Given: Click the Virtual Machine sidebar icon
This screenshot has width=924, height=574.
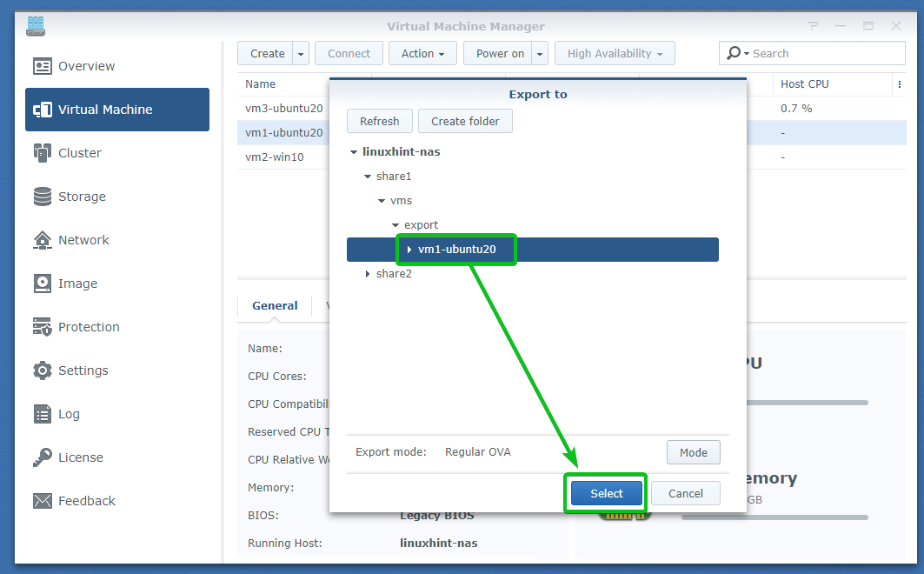Looking at the screenshot, I should click(43, 110).
